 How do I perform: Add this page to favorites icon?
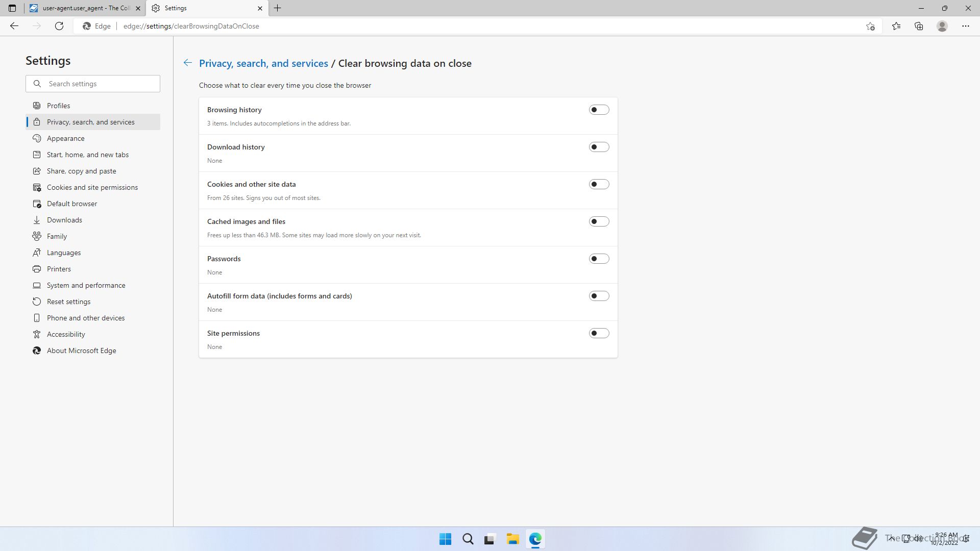click(870, 27)
